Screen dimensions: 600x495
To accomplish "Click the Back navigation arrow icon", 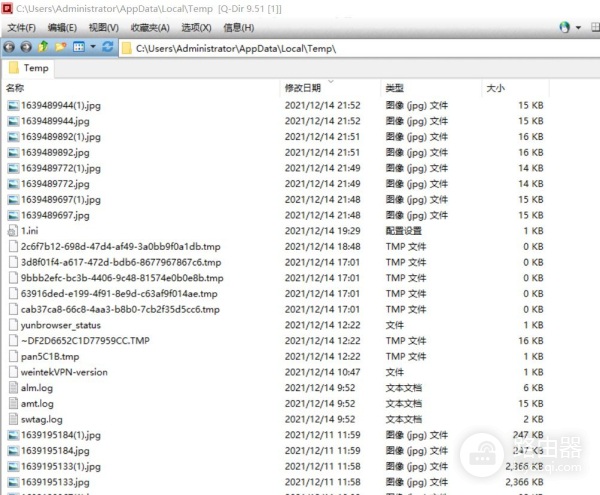I will [9, 47].
